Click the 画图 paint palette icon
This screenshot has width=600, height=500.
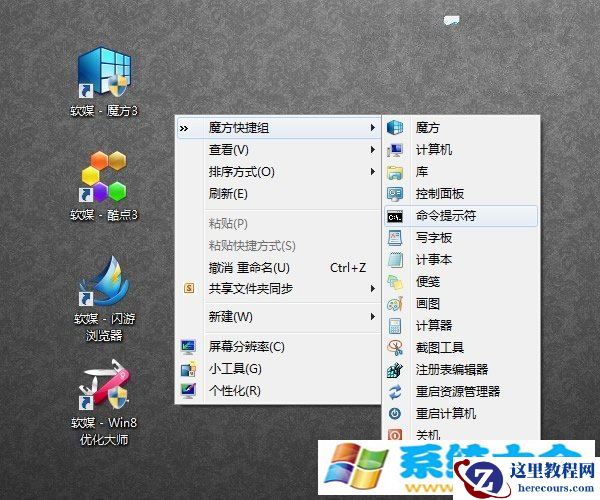pyautogui.click(x=395, y=304)
